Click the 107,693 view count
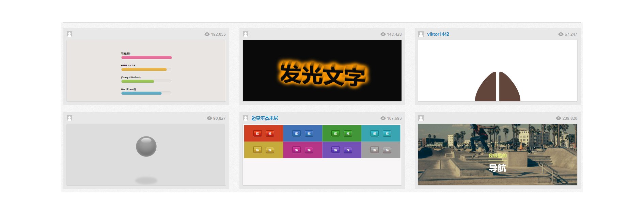The image size is (644, 215). pos(394,118)
